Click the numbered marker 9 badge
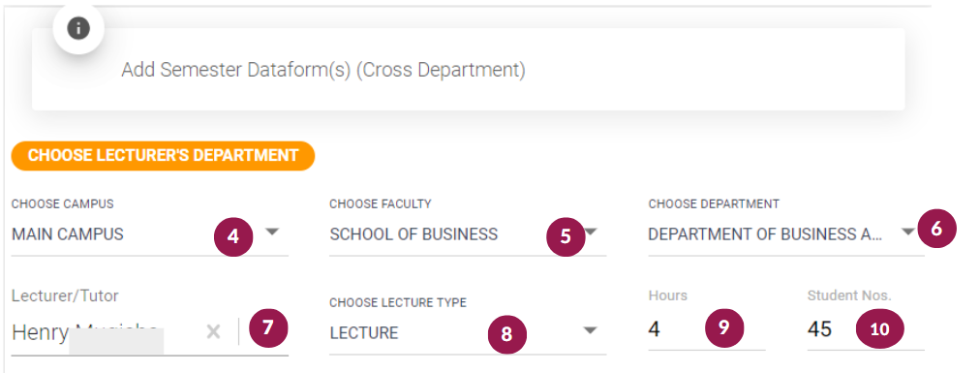980x373 pixels. pyautogui.click(x=724, y=327)
